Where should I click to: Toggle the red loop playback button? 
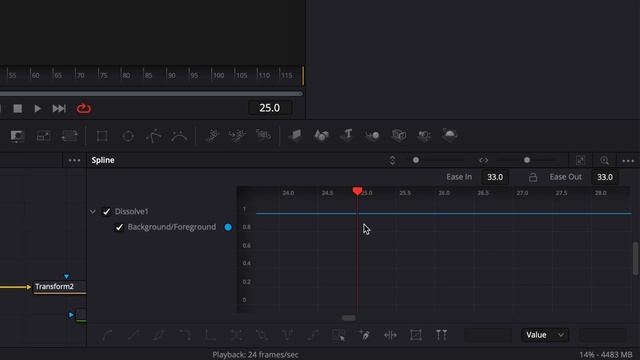pyautogui.click(x=84, y=109)
